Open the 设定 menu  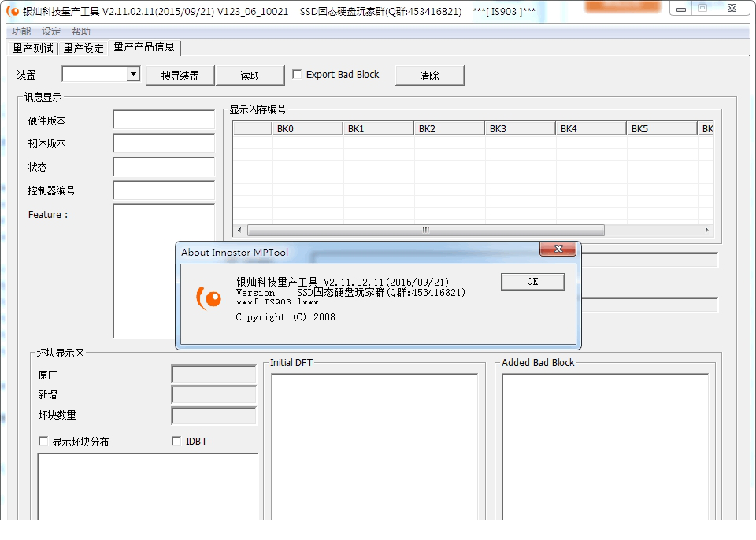pos(51,31)
